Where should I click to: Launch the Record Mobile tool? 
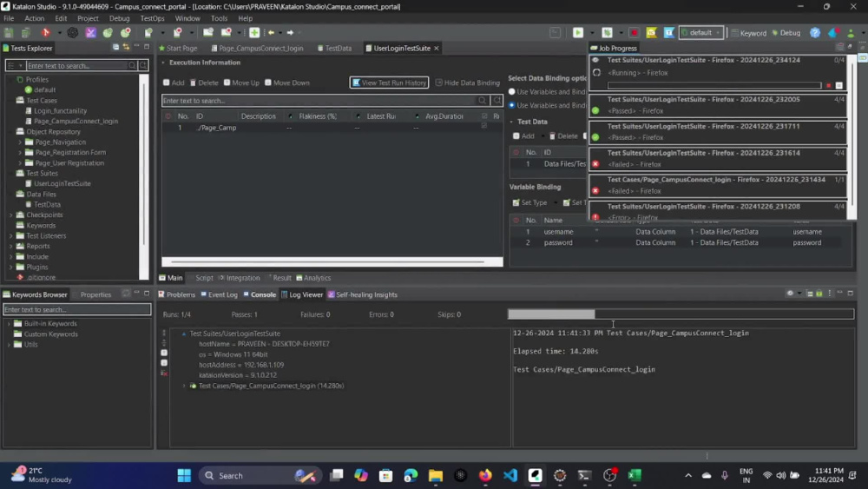pyautogui.click(x=178, y=33)
